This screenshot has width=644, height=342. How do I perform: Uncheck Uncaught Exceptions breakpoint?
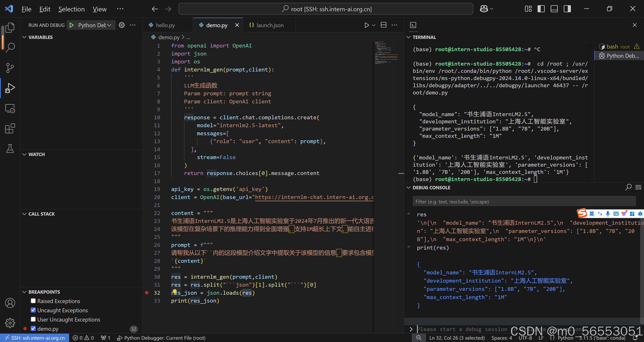[x=33, y=310]
